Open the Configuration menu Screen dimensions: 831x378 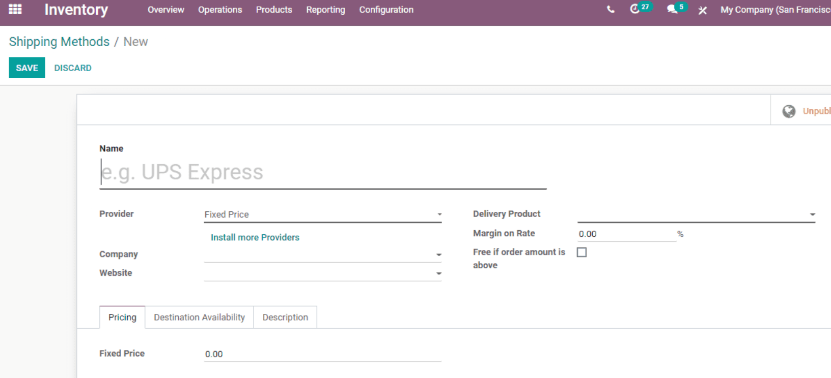coord(386,10)
